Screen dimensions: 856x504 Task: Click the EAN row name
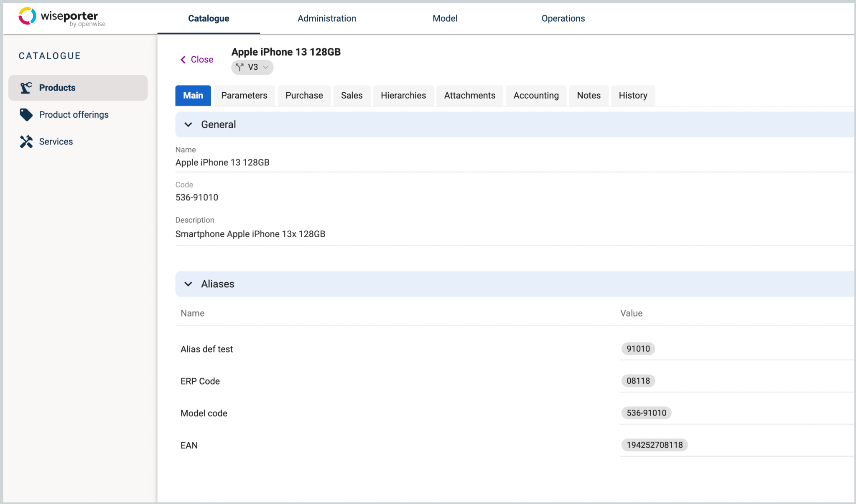pyautogui.click(x=189, y=446)
